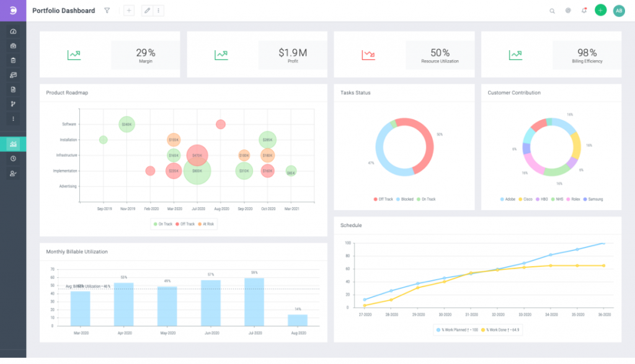Image resolution: width=635 pixels, height=364 pixels.
Task: Select the $310K green bubble
Action: pos(244,171)
